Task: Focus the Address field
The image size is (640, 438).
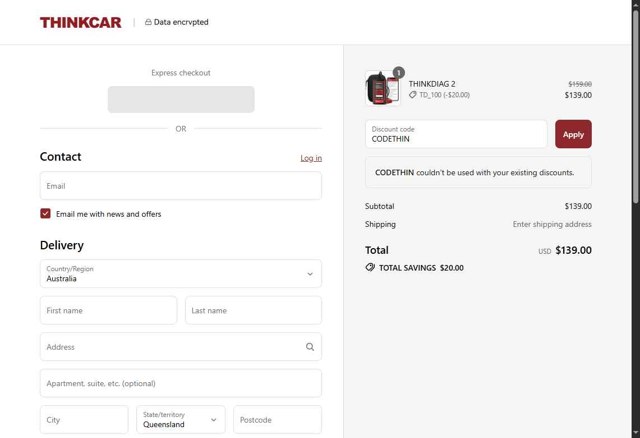Action: coord(181,347)
